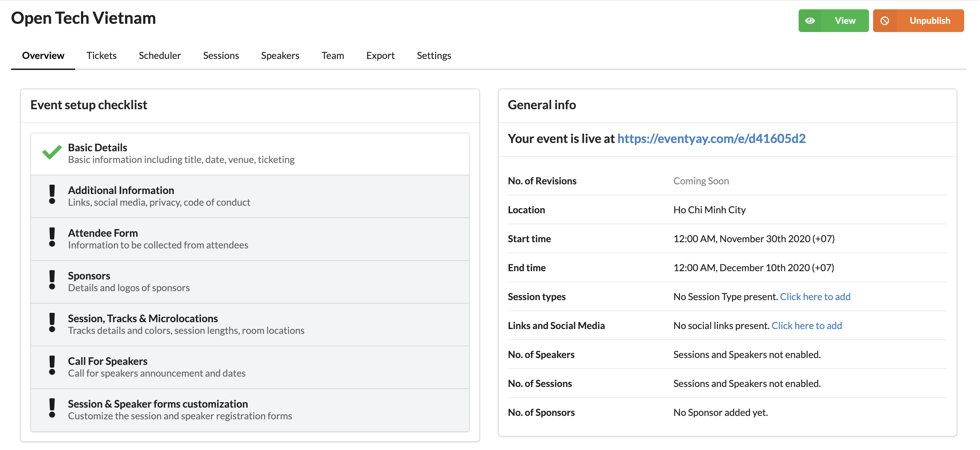Click the ban icon on Unpublish button

885,21
